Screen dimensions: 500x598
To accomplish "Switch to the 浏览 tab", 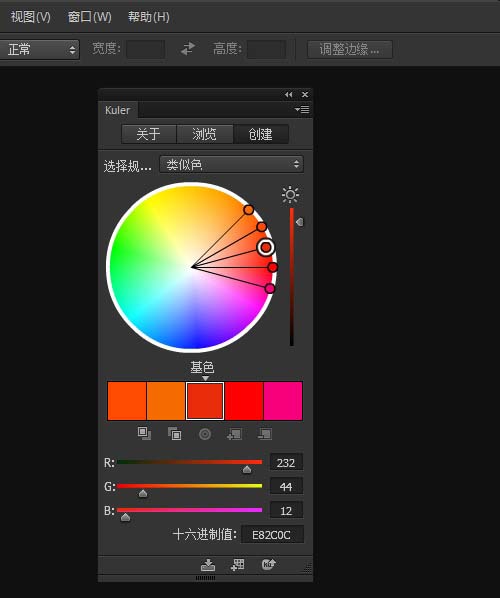I will (204, 134).
